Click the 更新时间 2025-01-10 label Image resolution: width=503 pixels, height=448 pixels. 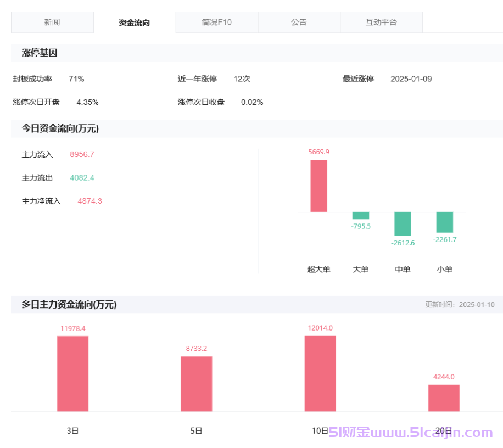coord(460,304)
